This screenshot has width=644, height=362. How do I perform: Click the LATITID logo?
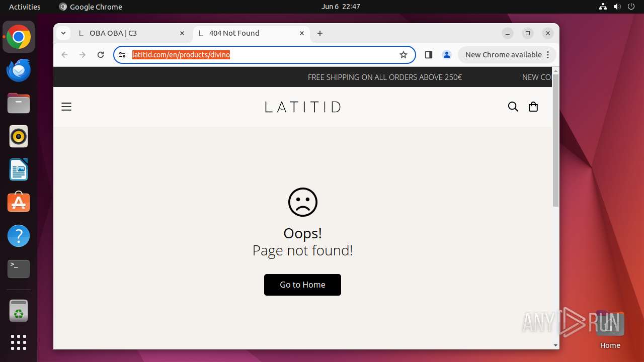click(x=303, y=107)
